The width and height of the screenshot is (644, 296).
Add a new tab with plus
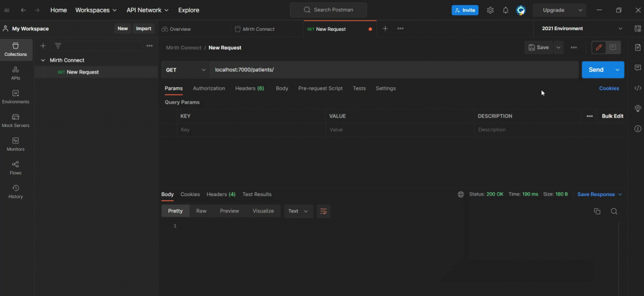pyautogui.click(x=385, y=29)
